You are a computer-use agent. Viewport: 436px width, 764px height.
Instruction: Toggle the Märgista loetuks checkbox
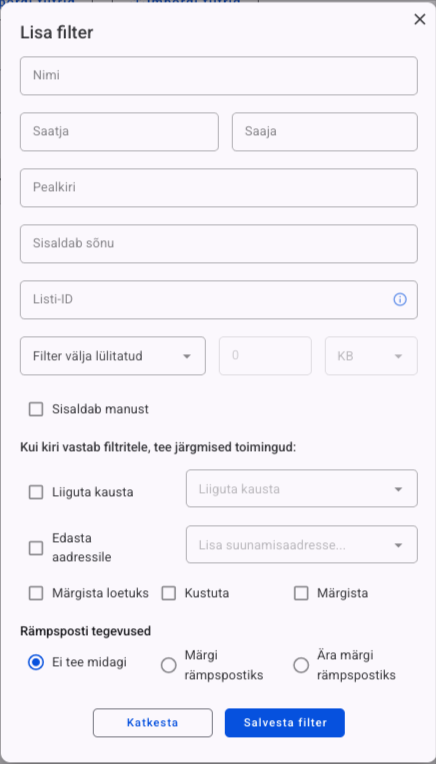tap(36, 593)
